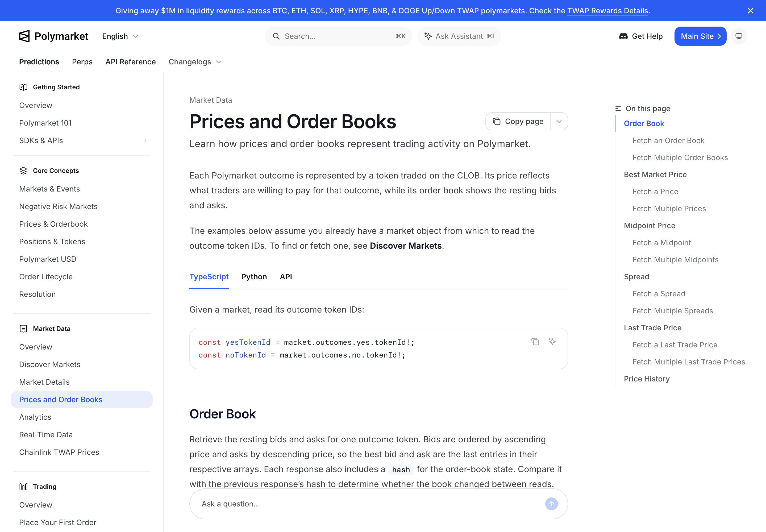This screenshot has width=766, height=532.
Task: Open the Copy page options chevron
Action: point(559,121)
